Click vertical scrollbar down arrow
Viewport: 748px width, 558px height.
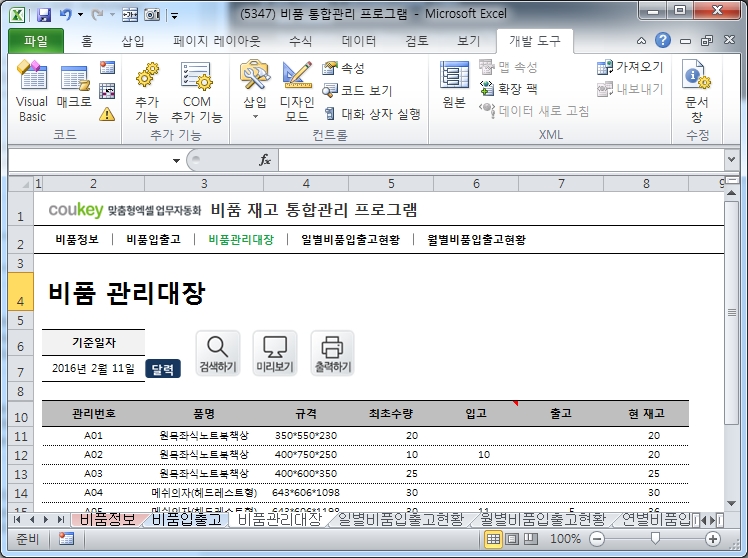click(731, 504)
